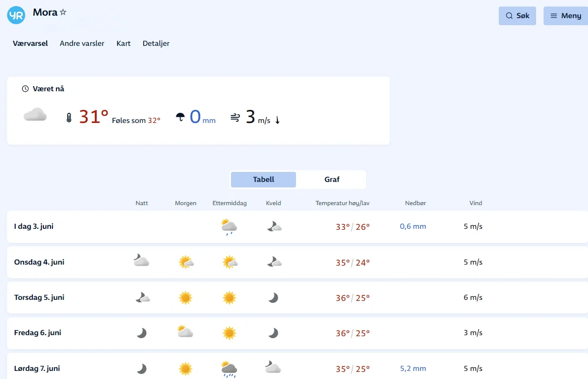Click the thermometer icon beside 31°
The height and width of the screenshot is (379, 588).
coord(69,118)
